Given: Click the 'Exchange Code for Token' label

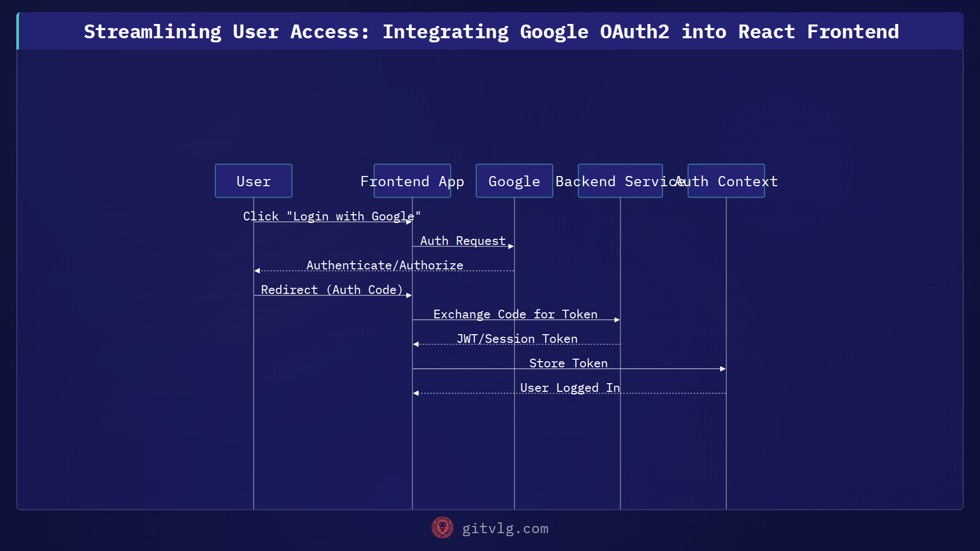Looking at the screenshot, I should [x=516, y=314].
